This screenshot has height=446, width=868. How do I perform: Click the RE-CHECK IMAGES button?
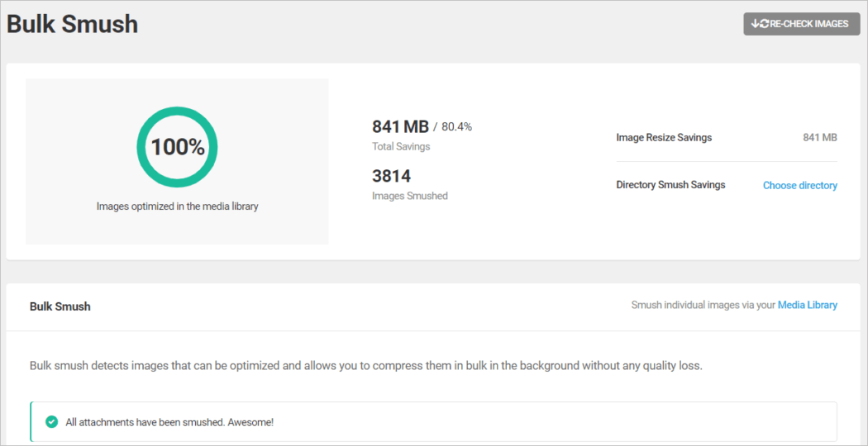(x=801, y=24)
